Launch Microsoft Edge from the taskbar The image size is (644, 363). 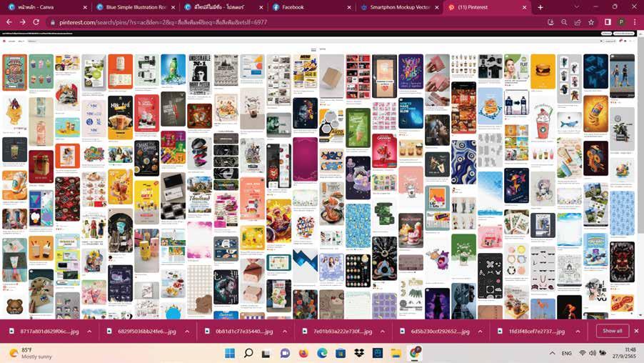point(322,353)
